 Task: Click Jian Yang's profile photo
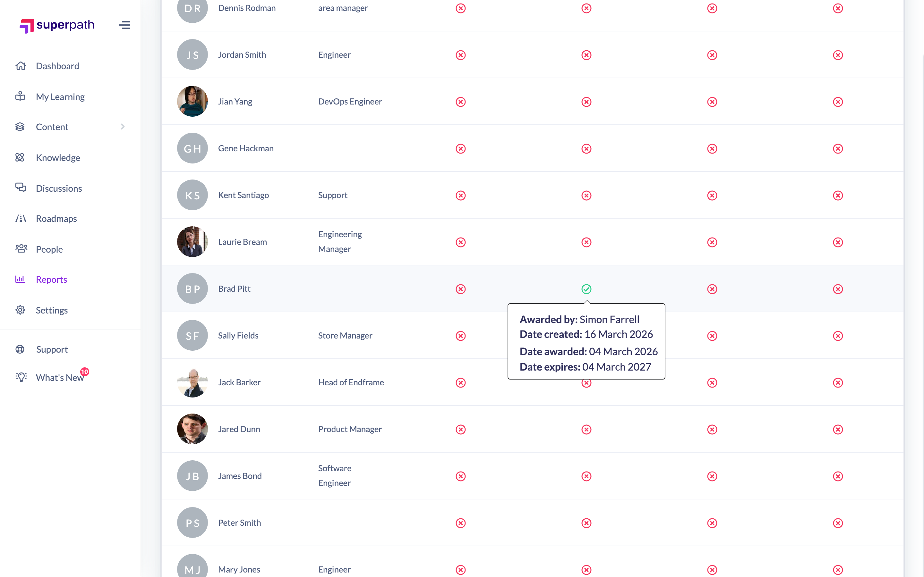tap(193, 102)
